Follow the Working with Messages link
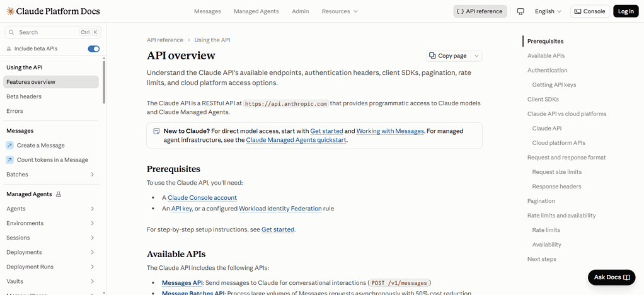Viewport: 644px width, 295px height. (x=390, y=131)
